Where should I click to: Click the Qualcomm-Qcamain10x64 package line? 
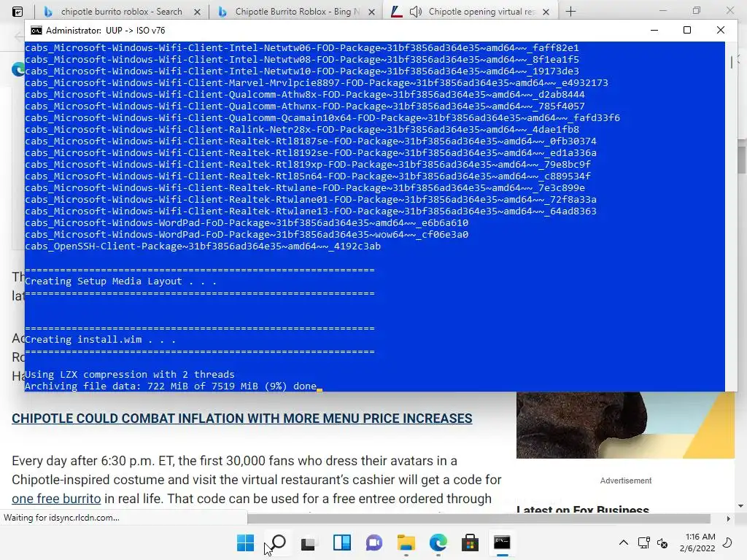(x=322, y=117)
